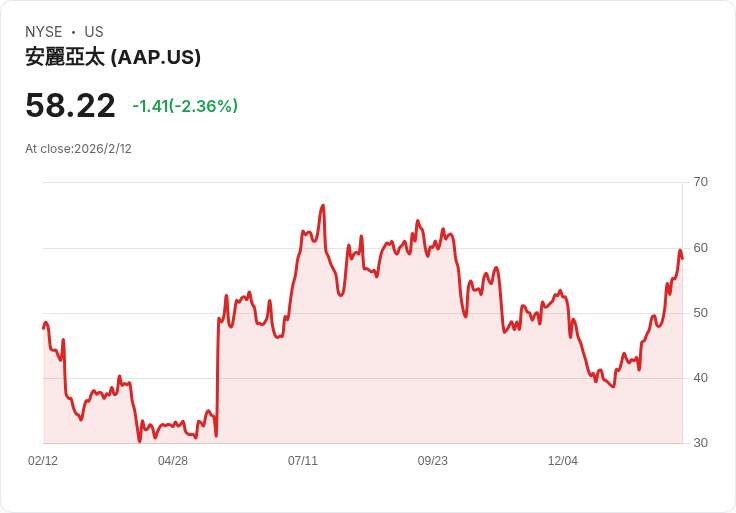Select the 02/12 date axis label

click(x=43, y=461)
